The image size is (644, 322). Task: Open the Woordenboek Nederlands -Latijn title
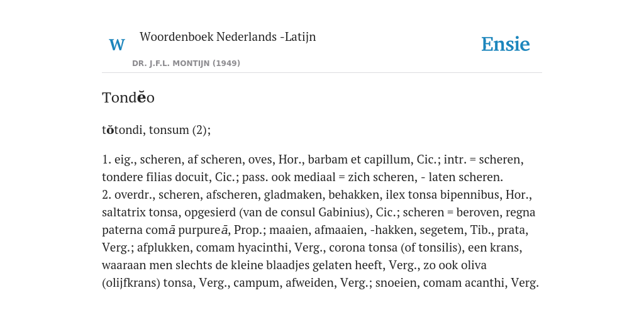[228, 36]
